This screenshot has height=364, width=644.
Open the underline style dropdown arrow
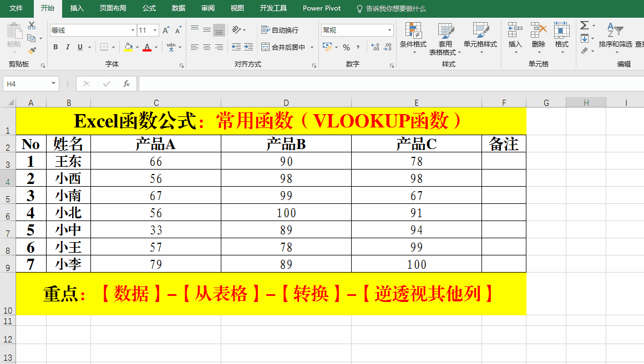(89, 47)
